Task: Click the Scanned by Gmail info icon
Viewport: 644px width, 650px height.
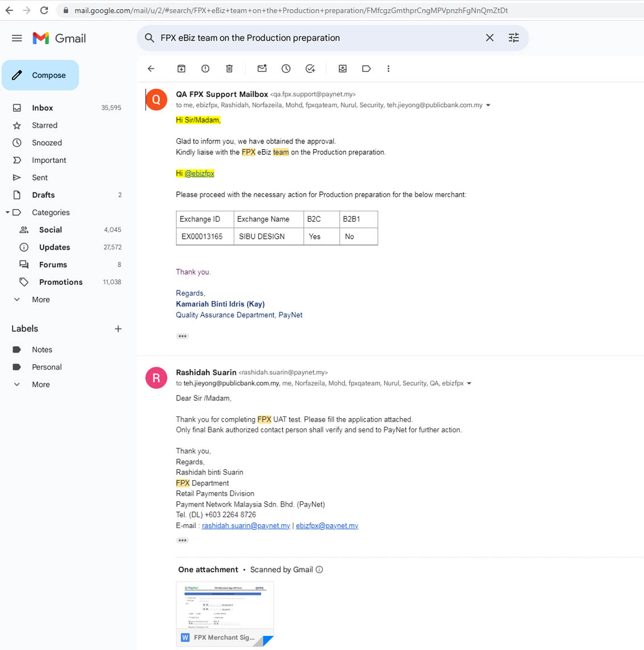Action: point(319,570)
